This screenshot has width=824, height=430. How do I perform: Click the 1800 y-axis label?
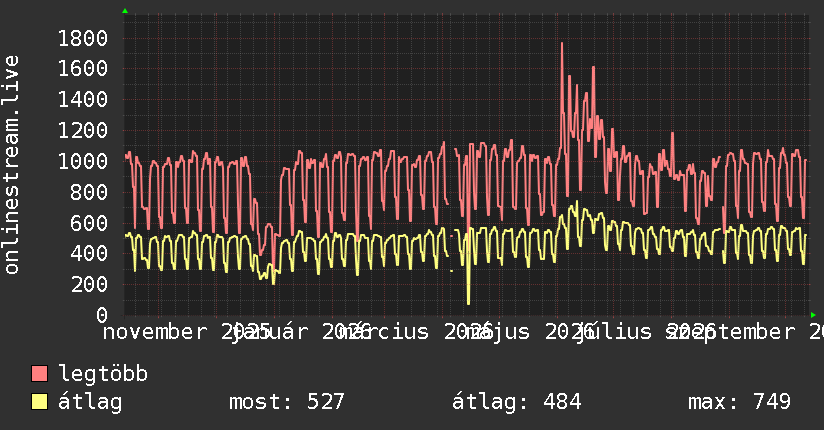[x=83, y=38]
